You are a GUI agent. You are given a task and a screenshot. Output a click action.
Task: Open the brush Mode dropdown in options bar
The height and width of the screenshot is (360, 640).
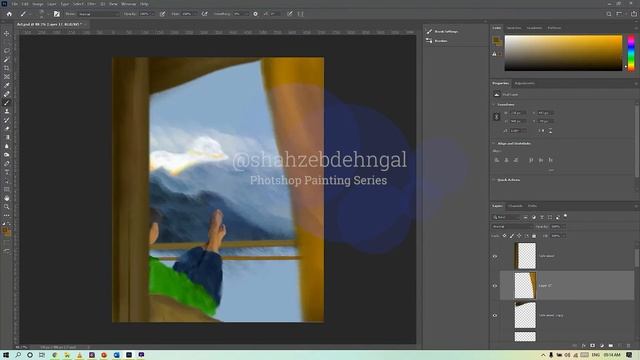click(x=98, y=14)
